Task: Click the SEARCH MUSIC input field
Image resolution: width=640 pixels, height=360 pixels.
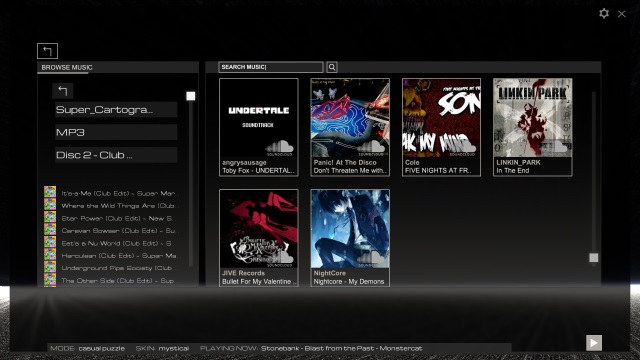Action: coord(271,67)
